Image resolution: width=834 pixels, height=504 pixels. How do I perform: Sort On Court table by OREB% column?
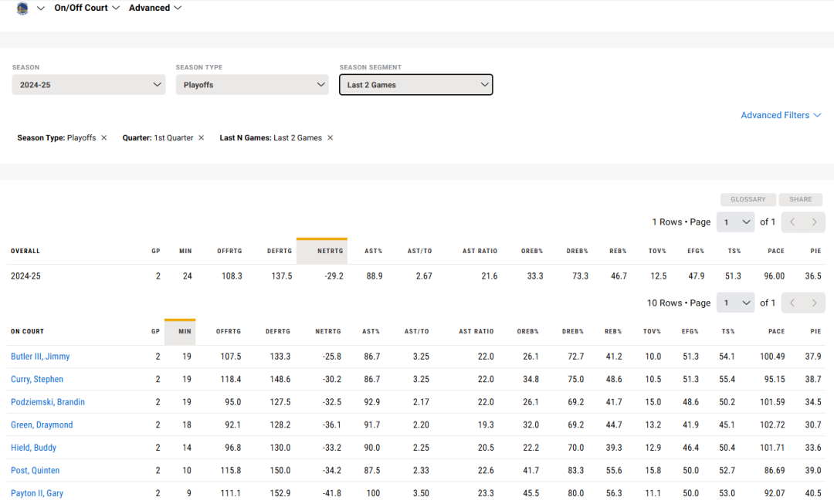527,331
